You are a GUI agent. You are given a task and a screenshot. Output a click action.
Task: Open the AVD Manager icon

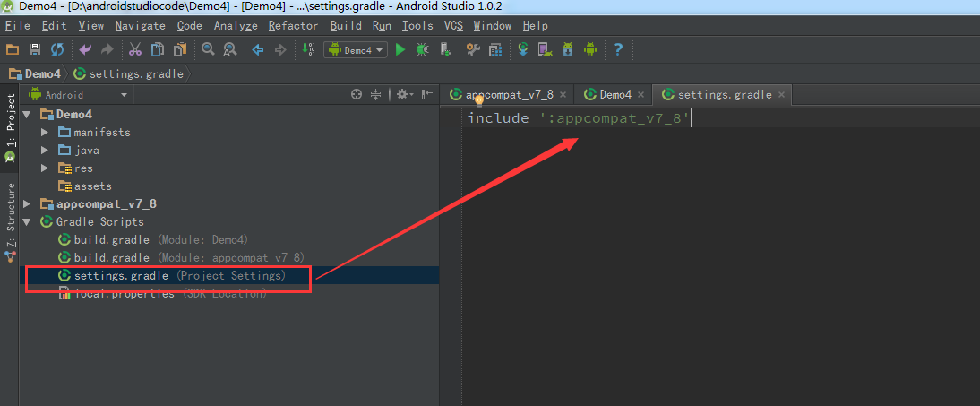(545, 49)
